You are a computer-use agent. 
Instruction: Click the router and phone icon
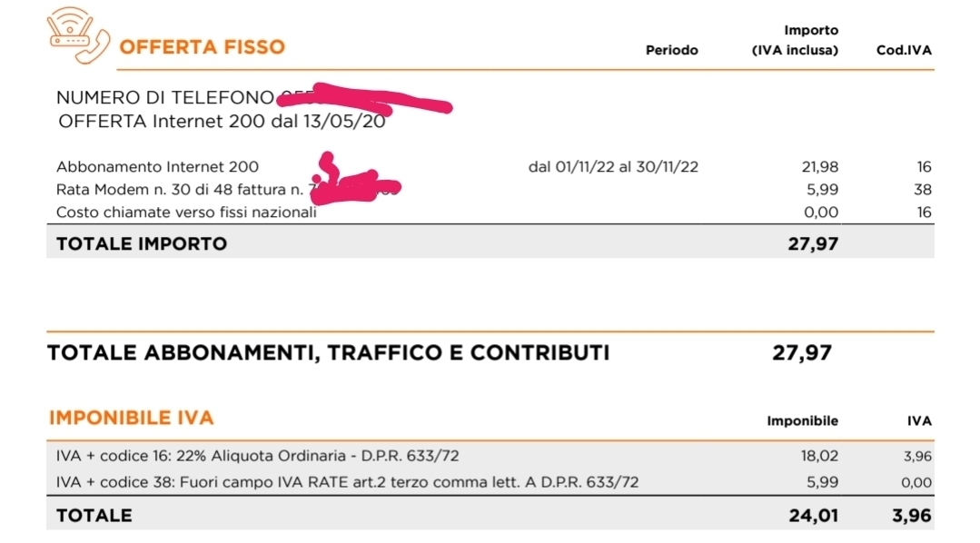click(x=78, y=35)
